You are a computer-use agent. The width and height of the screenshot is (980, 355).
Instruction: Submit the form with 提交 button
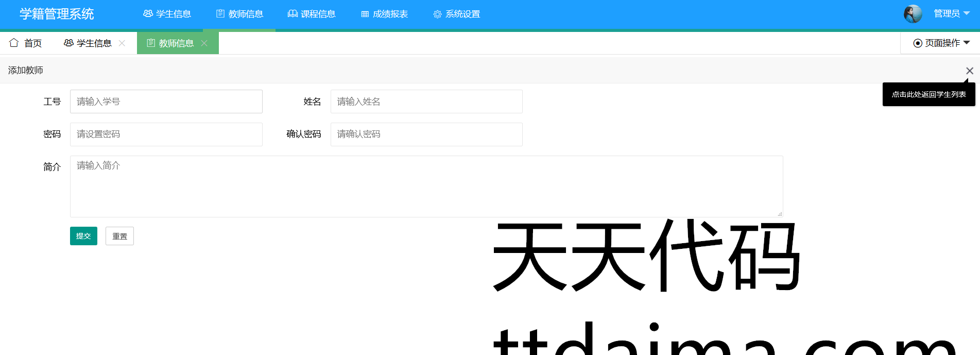[83, 236]
